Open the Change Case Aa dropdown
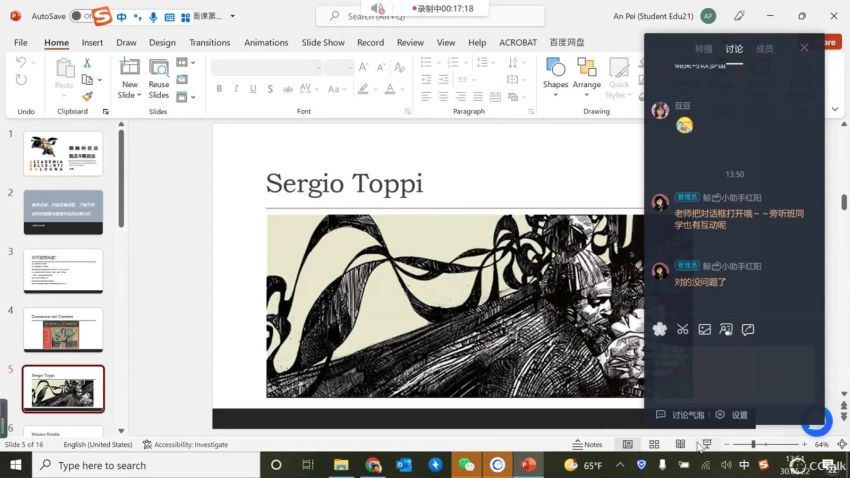The height and width of the screenshot is (478, 850). pos(337,89)
